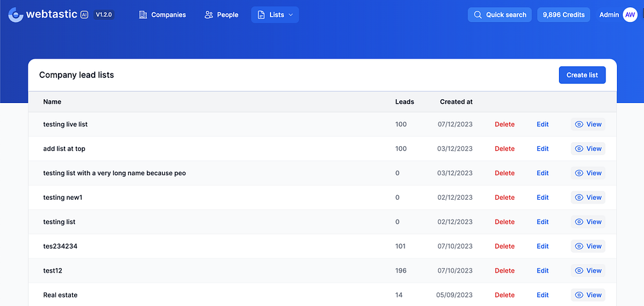
Task: View the list named testing list
Action: tap(588, 222)
